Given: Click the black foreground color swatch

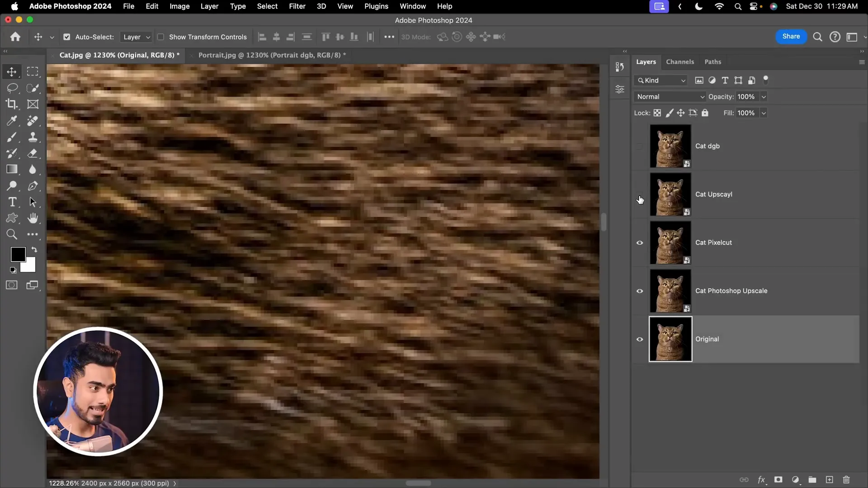Looking at the screenshot, I should [x=18, y=254].
